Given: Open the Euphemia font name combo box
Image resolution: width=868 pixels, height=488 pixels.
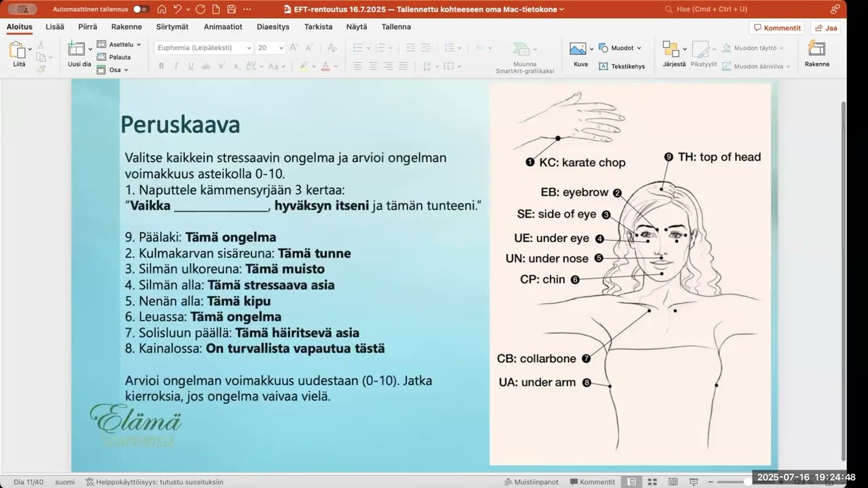Looking at the screenshot, I should click(x=204, y=47).
